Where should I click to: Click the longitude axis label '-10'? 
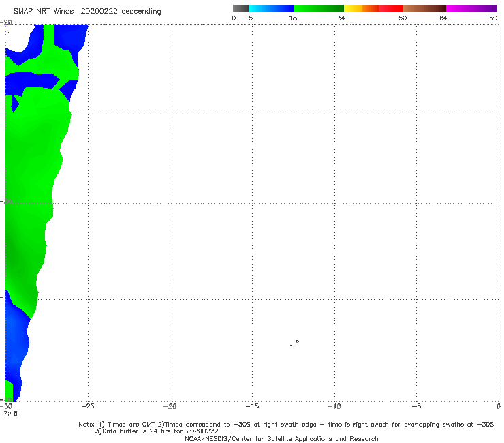334,406
